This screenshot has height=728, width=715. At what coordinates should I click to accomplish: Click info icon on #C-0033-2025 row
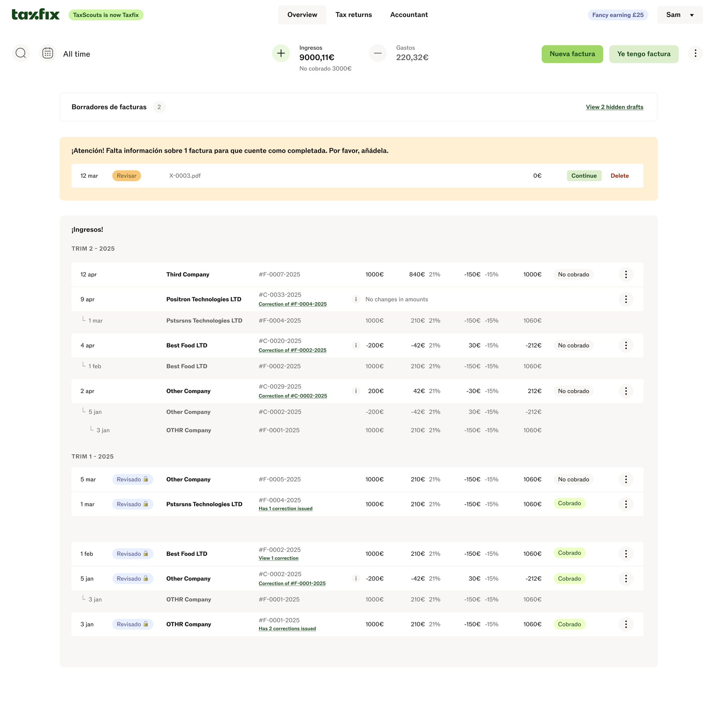pyautogui.click(x=355, y=299)
